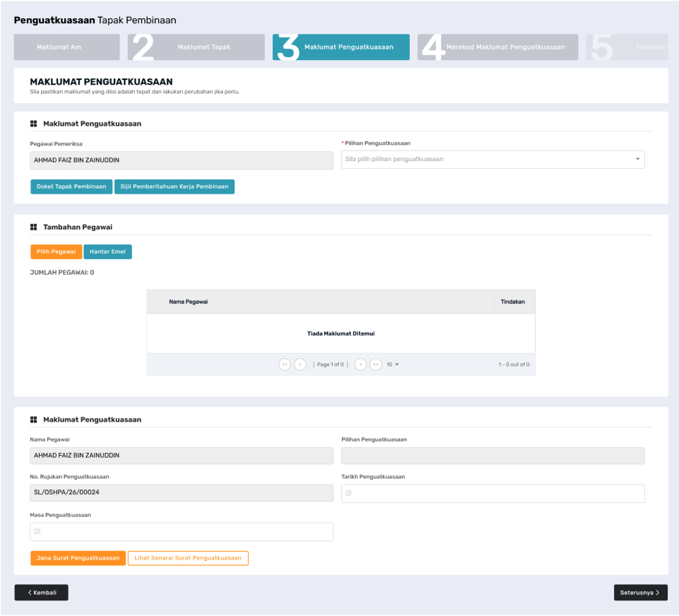This screenshot has height=616, width=679.
Task: Go to previous page in pagination
Action: pos(300,365)
